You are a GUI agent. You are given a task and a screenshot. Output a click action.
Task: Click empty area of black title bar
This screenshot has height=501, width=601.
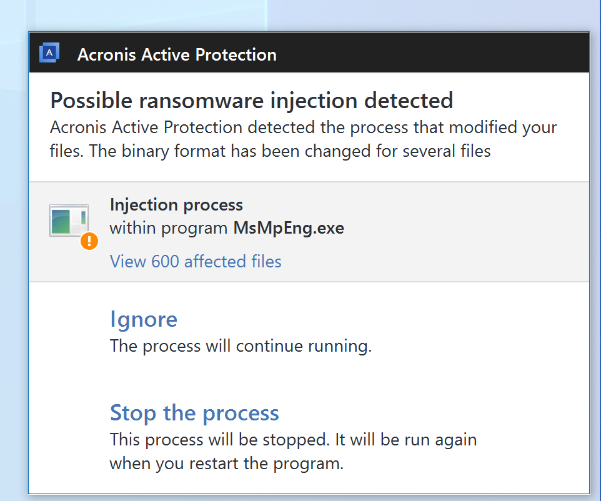[433, 53]
